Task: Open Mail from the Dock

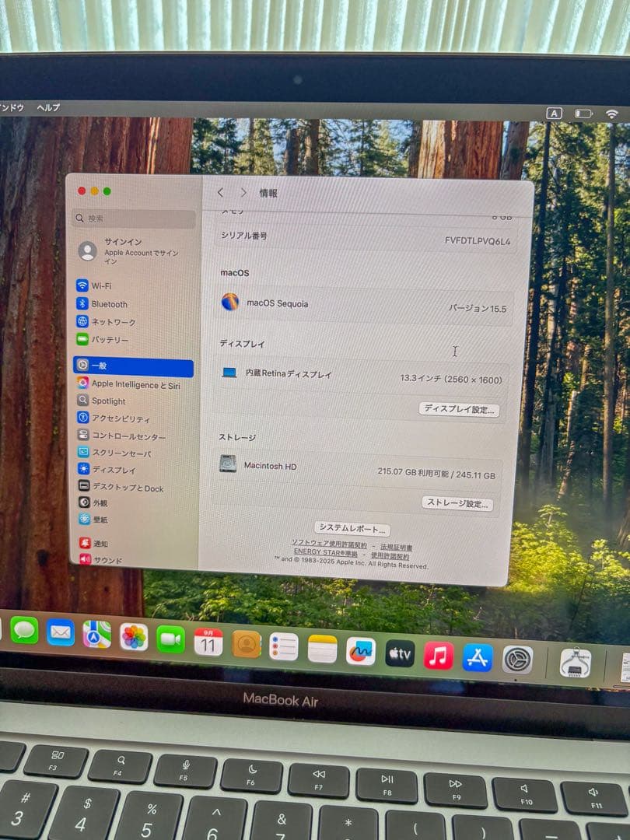Action: 61,632
